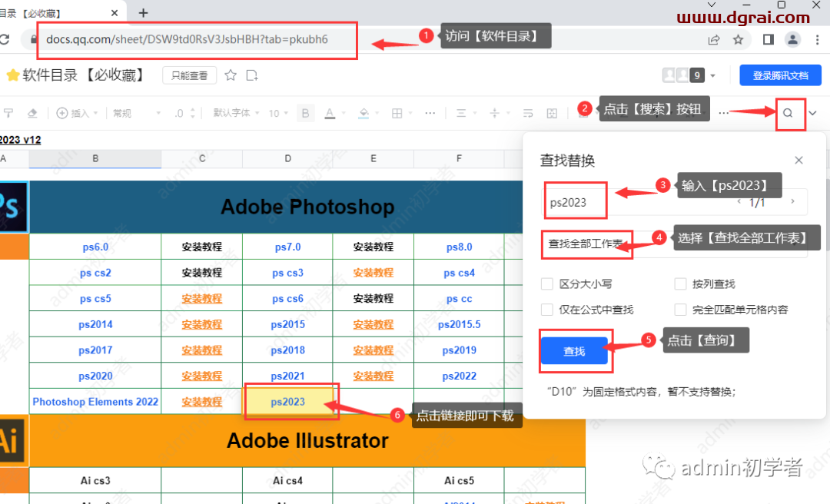830x504 pixels.
Task: Click the merge cells icon
Action: tap(552, 113)
